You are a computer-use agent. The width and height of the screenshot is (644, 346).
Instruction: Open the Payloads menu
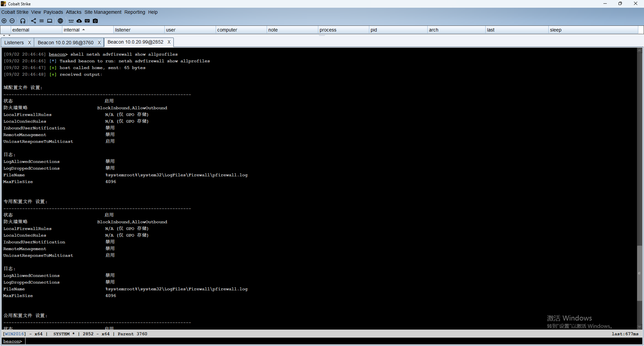coord(53,12)
